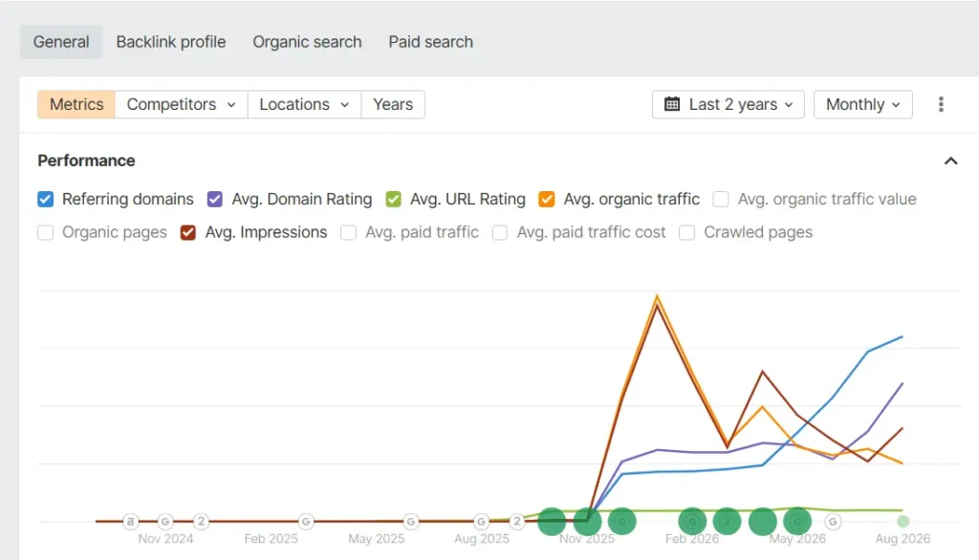
Task: Open the Competitors dropdown
Action: click(x=181, y=104)
